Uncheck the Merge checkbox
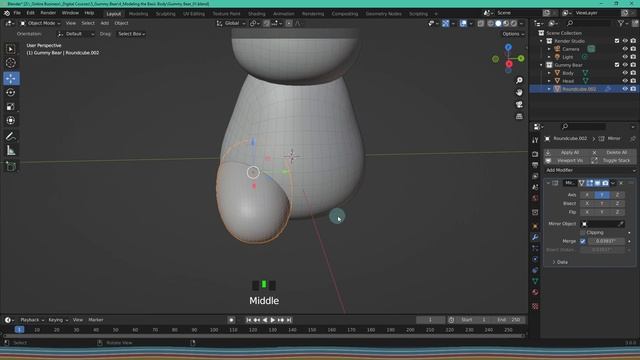Viewport: 640px width, 360px height. coord(583,241)
